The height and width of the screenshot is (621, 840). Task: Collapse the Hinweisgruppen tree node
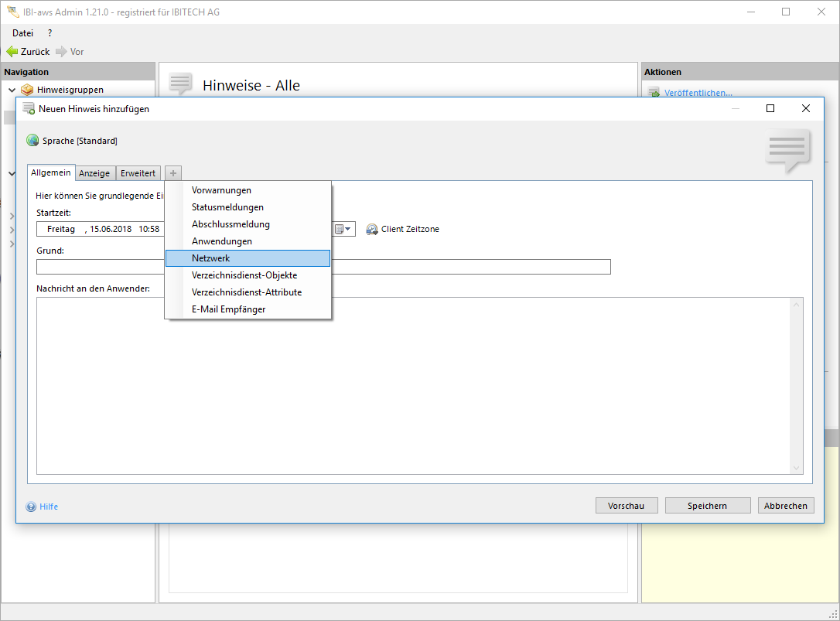coord(12,90)
